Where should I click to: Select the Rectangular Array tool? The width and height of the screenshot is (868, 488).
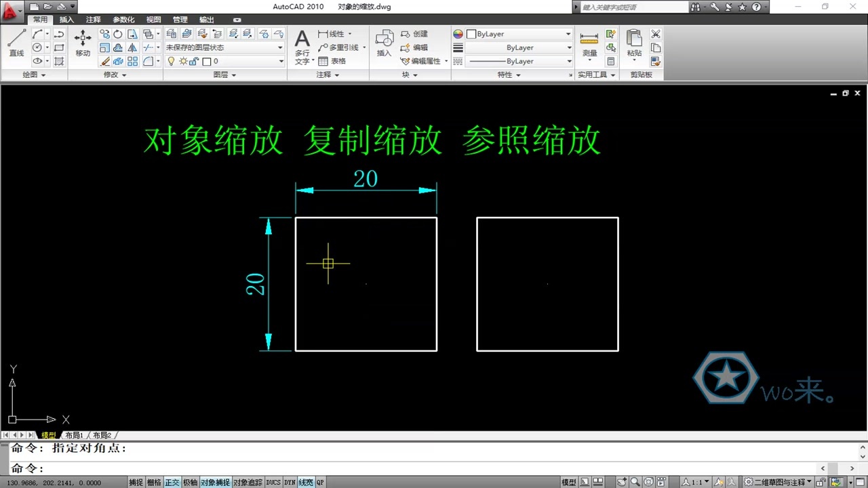[133, 61]
